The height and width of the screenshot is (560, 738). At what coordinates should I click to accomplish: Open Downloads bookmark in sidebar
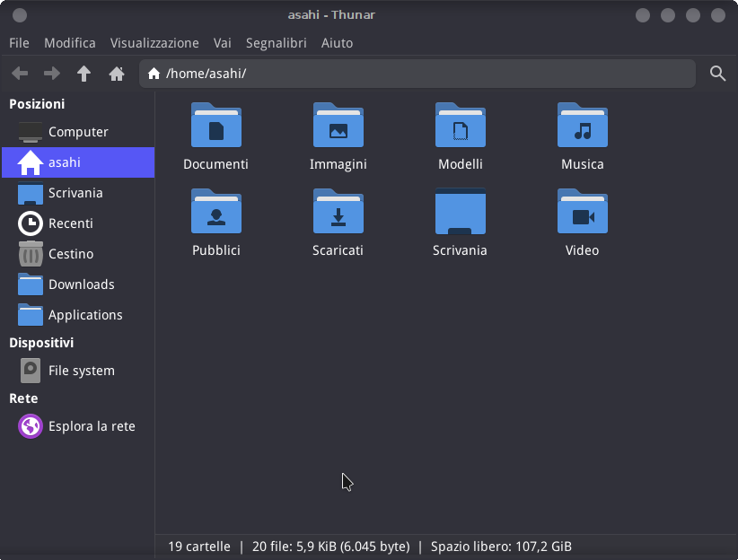(x=81, y=284)
